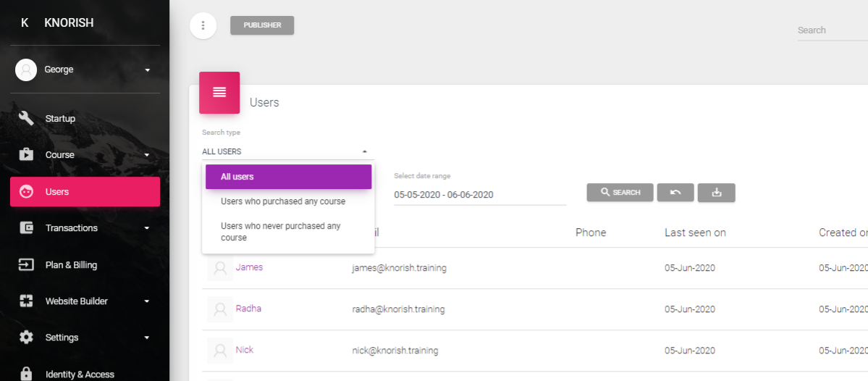The height and width of the screenshot is (381, 868).
Task: Click the Users page title
Action: [264, 102]
